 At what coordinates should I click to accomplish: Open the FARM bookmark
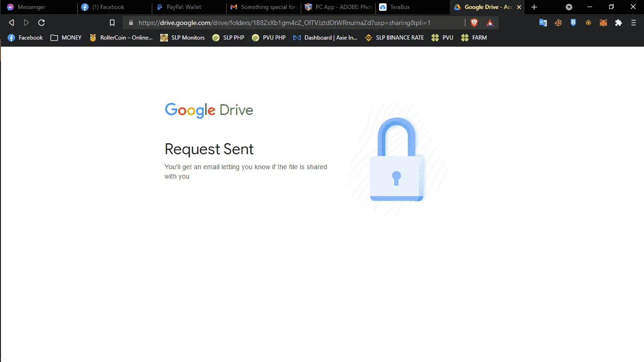(474, 38)
